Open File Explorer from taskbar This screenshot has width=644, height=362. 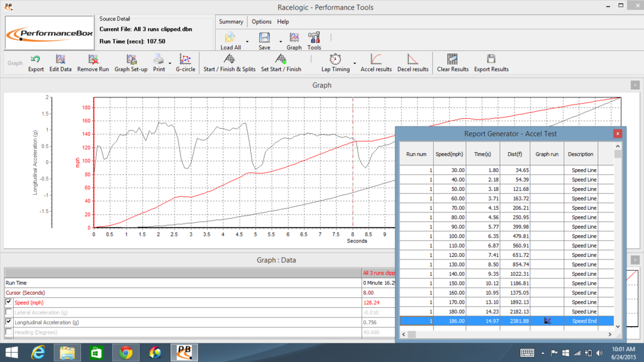pyautogui.click(x=67, y=353)
